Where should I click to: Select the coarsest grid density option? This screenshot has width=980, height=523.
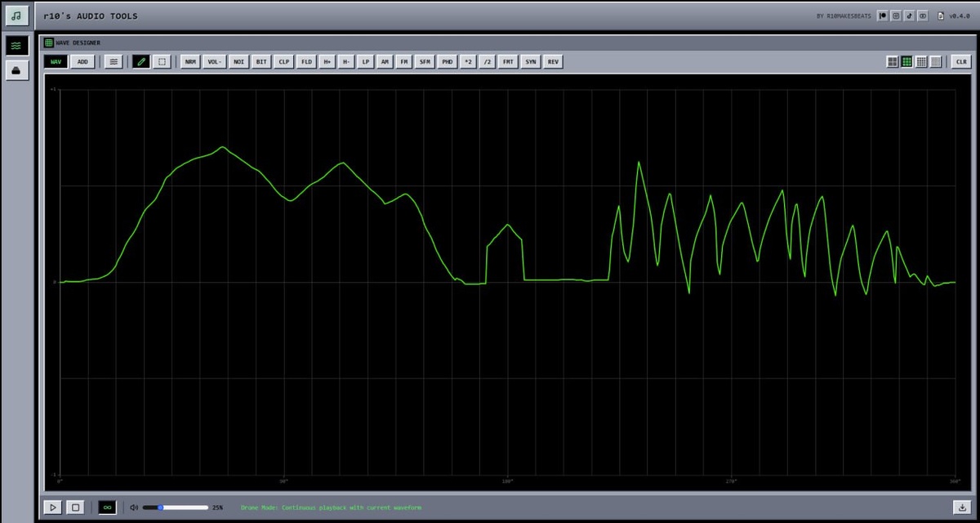coord(893,61)
